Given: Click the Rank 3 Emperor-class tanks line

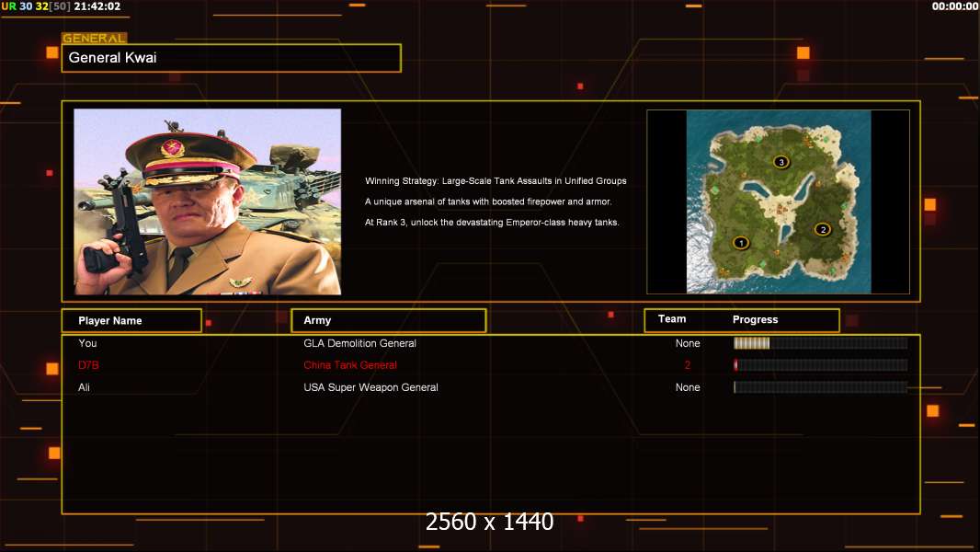Looking at the screenshot, I should (492, 223).
